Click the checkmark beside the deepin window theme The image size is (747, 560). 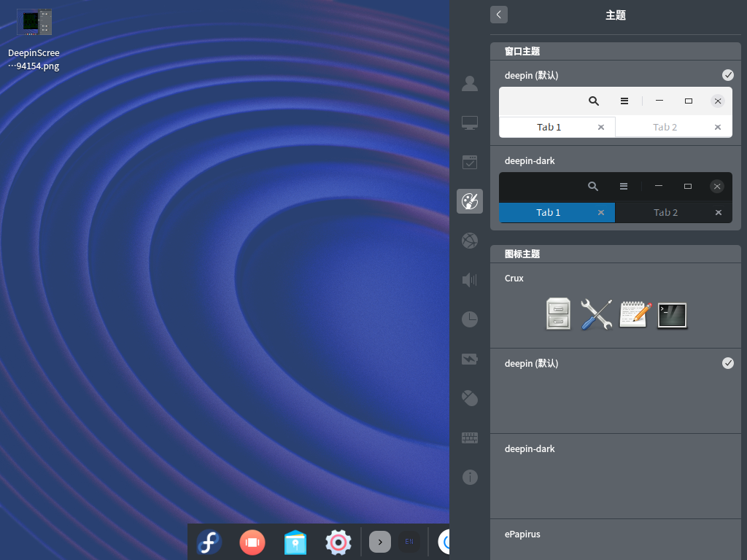tap(727, 75)
